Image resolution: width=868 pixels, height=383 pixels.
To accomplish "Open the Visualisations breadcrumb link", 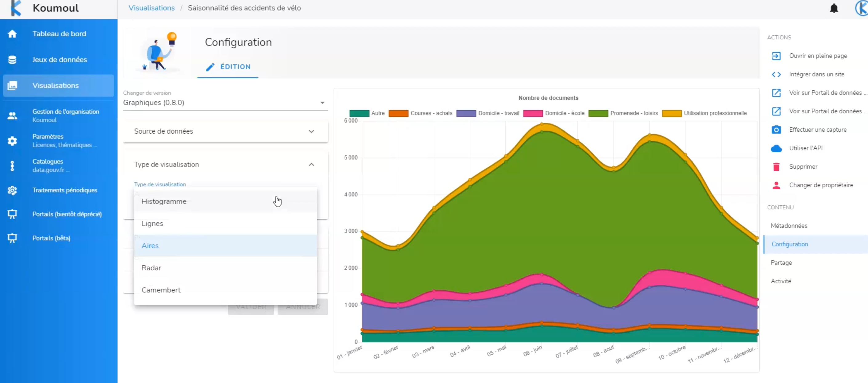I will 151,8.
